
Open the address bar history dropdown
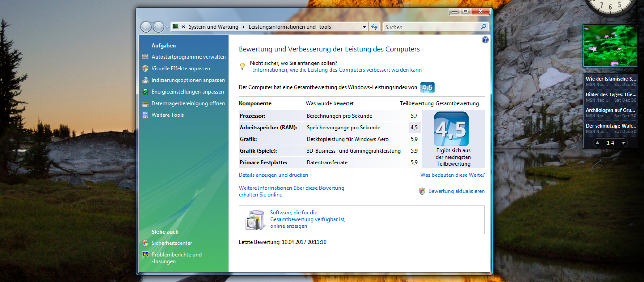(364, 27)
